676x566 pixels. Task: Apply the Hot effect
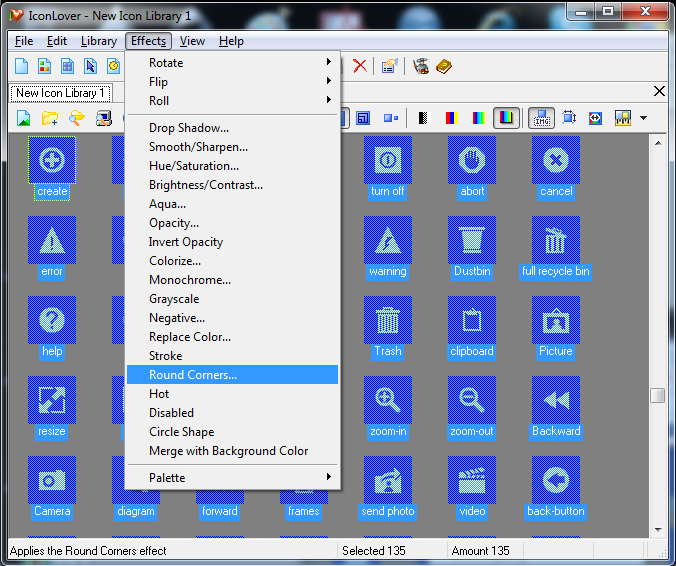click(x=232, y=394)
